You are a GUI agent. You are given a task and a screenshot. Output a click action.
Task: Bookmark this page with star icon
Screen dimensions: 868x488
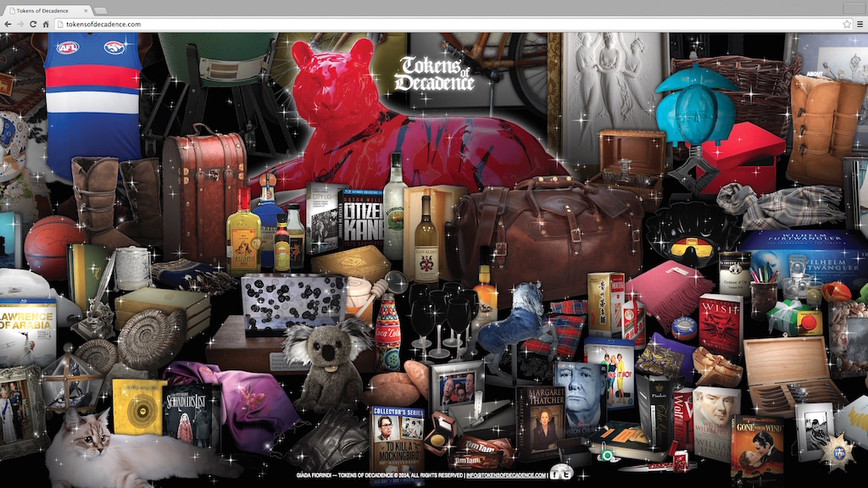point(847,24)
